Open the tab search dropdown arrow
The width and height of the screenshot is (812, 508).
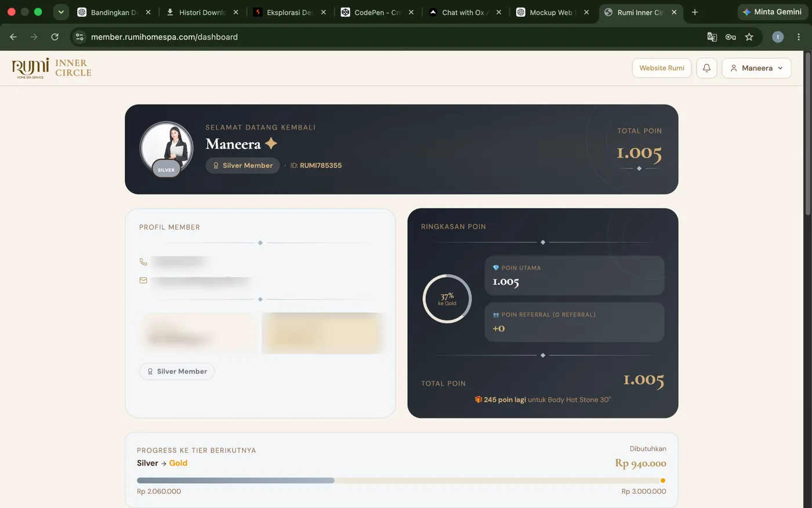point(61,12)
